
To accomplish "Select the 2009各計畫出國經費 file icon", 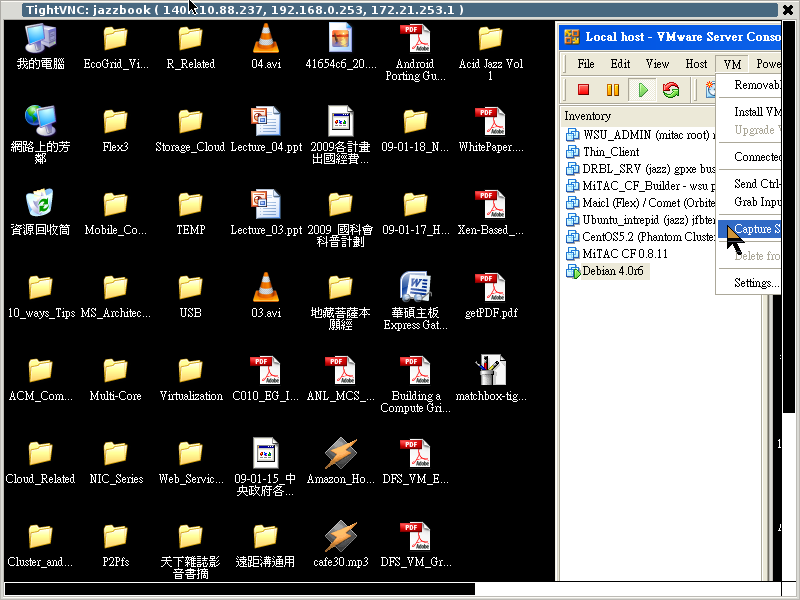I will pyautogui.click(x=340, y=135).
